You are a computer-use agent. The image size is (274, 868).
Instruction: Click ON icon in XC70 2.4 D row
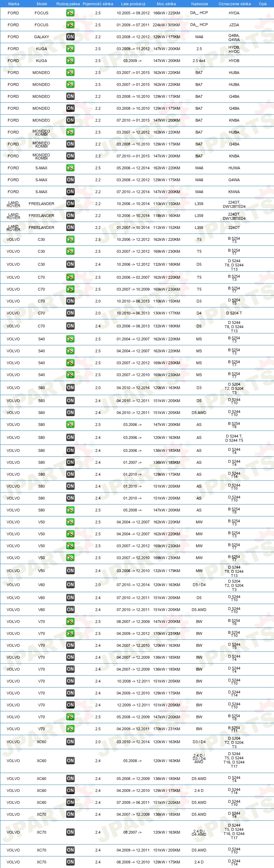pyautogui.click(x=70, y=862)
